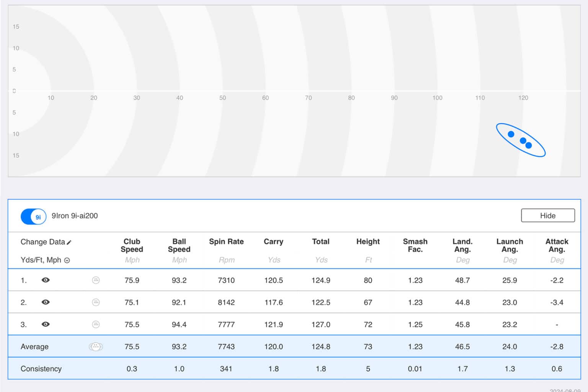This screenshot has width=588, height=392.
Task: Hide shot 2 using its eye icon
Action: coord(46,302)
